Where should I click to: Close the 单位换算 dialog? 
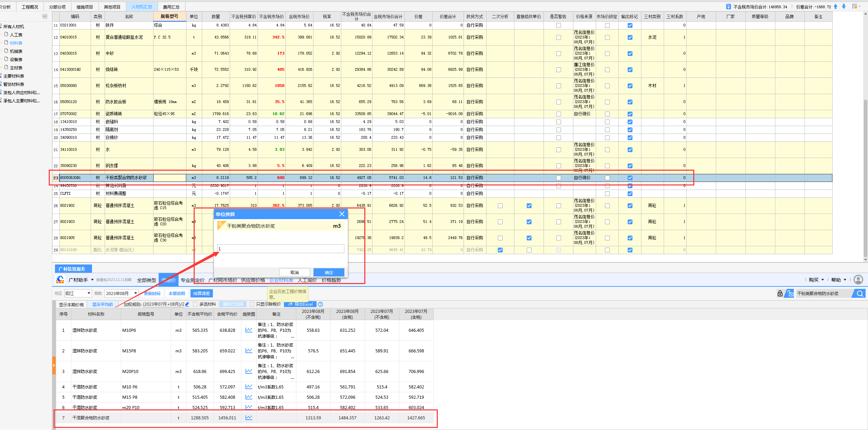(x=342, y=214)
